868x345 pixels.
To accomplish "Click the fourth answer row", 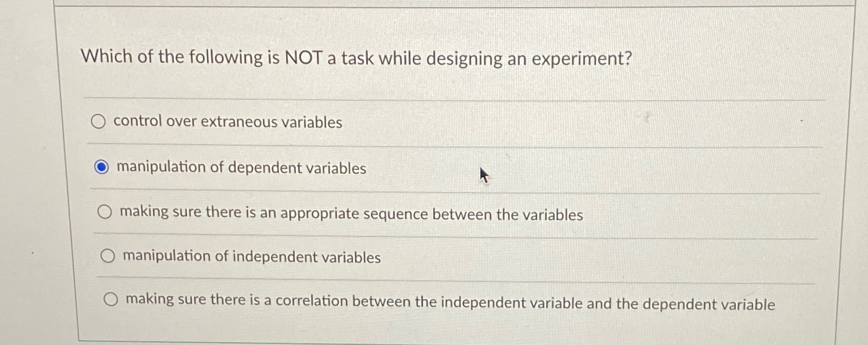I will point(356,257).
